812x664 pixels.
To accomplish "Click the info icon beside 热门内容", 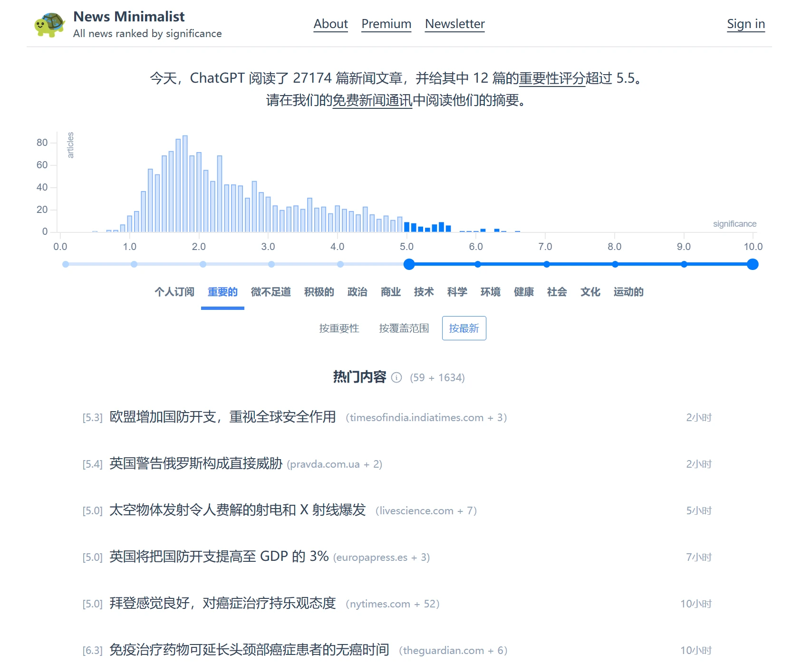I will pos(396,377).
